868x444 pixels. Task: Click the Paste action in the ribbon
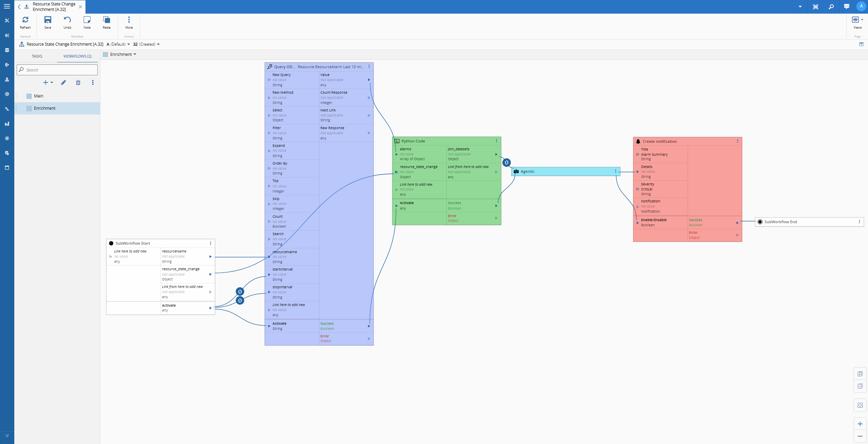[106, 22]
